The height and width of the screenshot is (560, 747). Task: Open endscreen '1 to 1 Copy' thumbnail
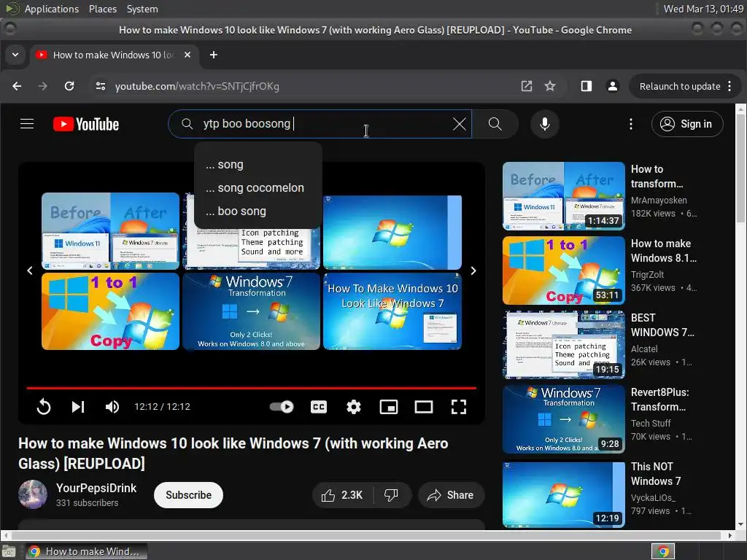[111, 311]
